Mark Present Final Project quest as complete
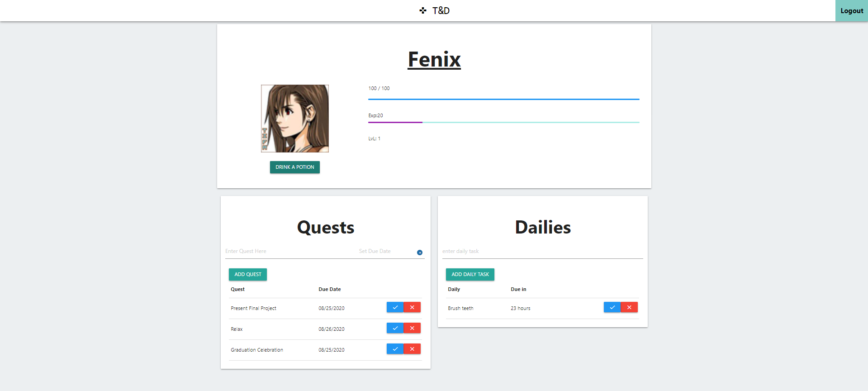Screen dimensions: 868x391 (395, 307)
